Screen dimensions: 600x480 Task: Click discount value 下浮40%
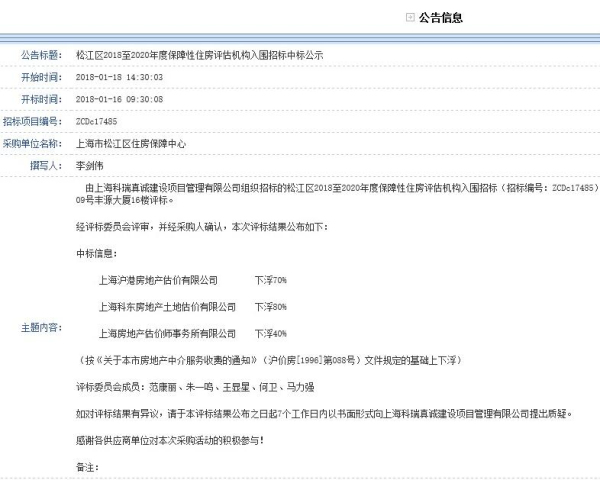pyautogui.click(x=271, y=334)
